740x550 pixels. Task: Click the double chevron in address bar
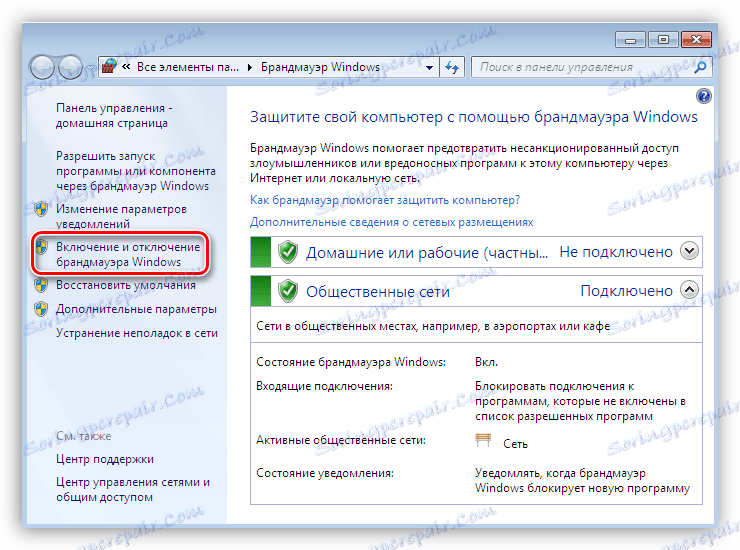pyautogui.click(x=126, y=67)
